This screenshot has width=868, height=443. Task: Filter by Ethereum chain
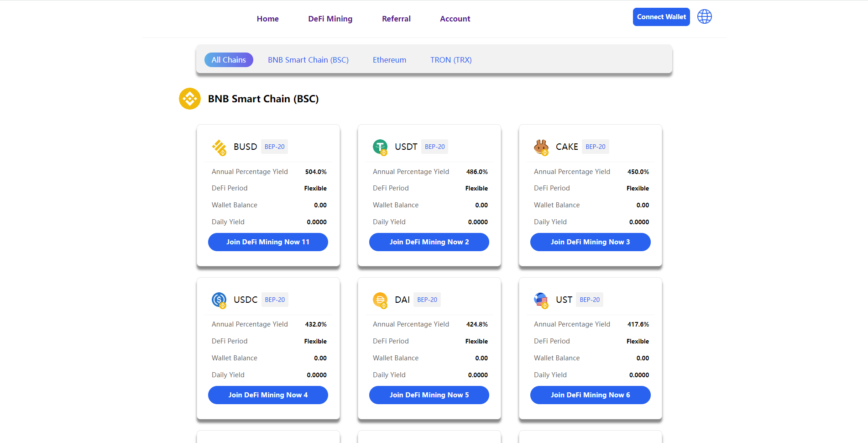coord(389,60)
